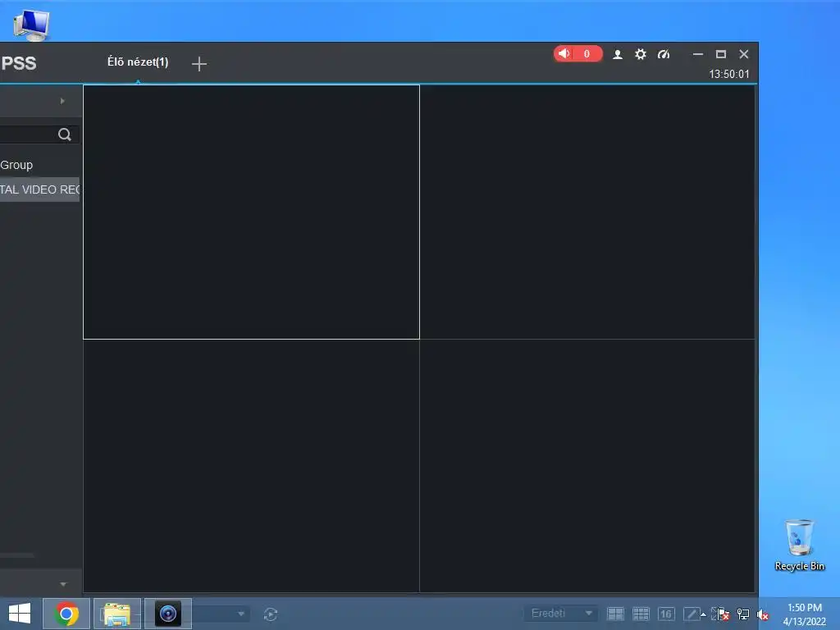Open the camera app taskbar icon
840x630 pixels.
(168, 614)
